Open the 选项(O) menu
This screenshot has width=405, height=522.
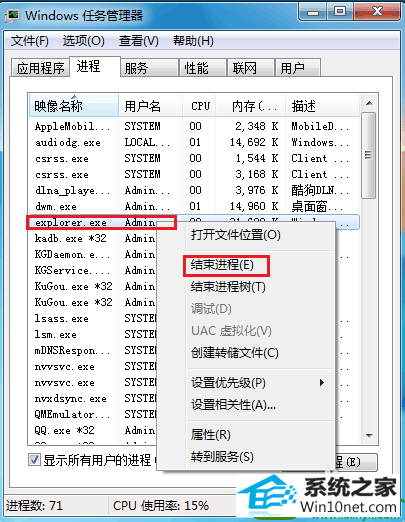coord(84,41)
